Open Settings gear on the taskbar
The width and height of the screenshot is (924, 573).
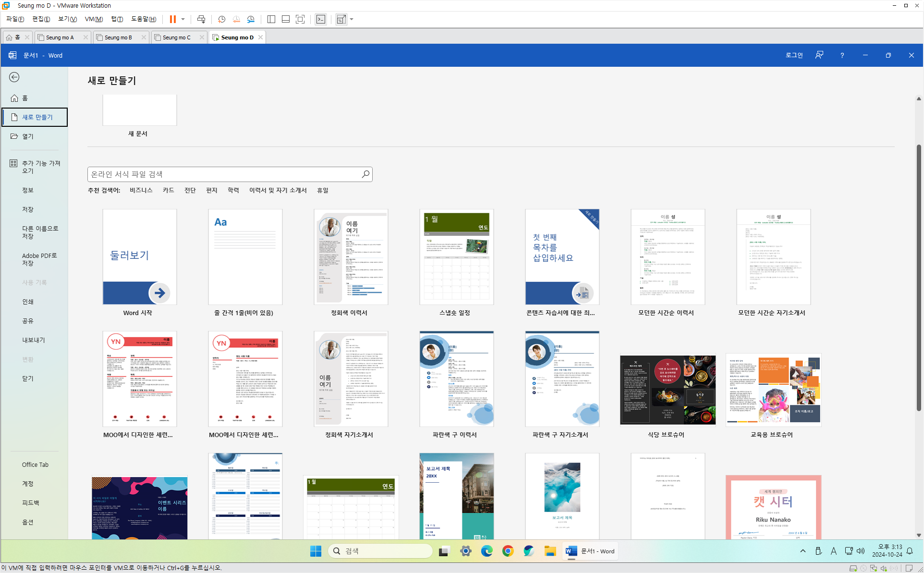tap(465, 551)
